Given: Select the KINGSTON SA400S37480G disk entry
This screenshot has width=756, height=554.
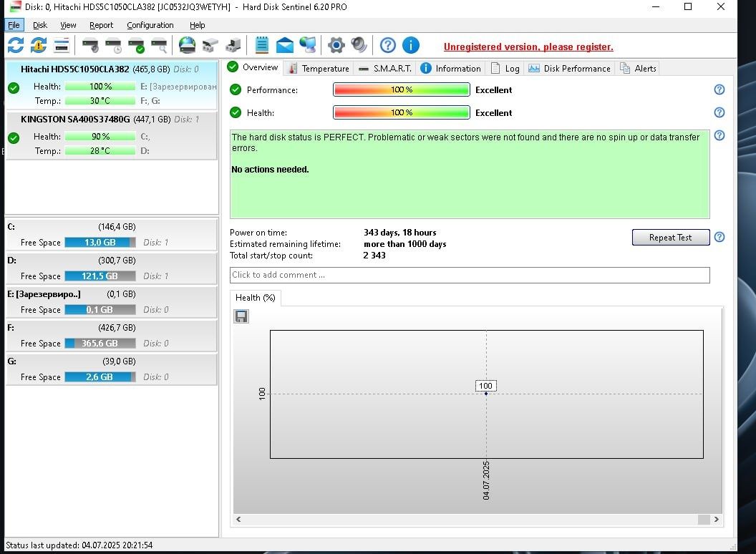Looking at the screenshot, I should point(112,135).
